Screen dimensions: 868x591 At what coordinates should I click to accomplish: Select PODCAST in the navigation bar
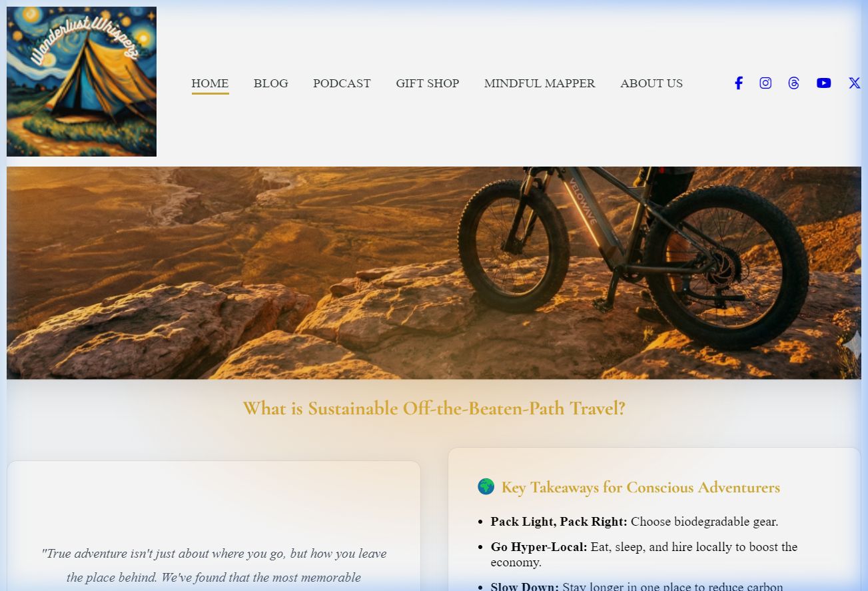[342, 83]
